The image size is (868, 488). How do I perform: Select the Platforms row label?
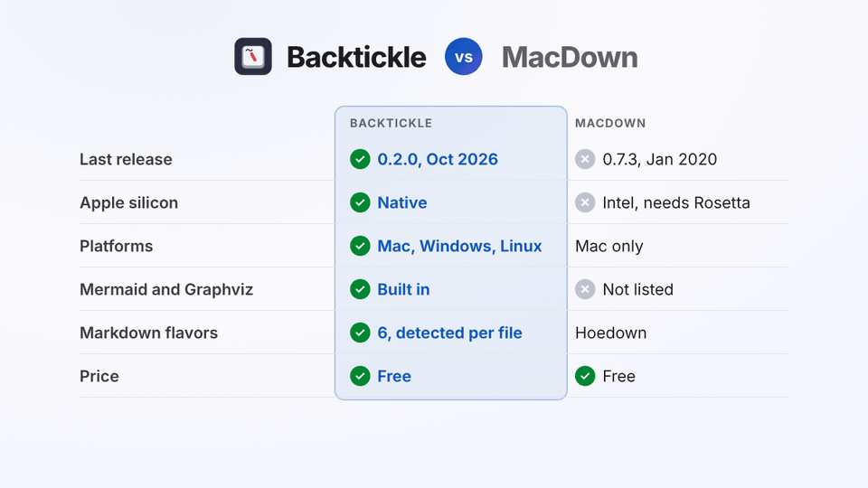pos(117,246)
